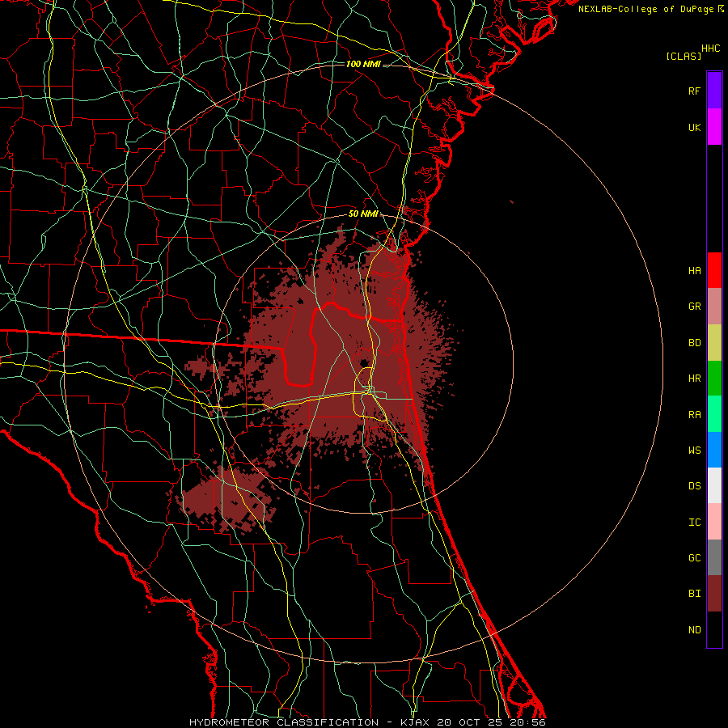The image size is (728, 728).
Task: Click the WS blue legend swatch
Action: coord(714,450)
